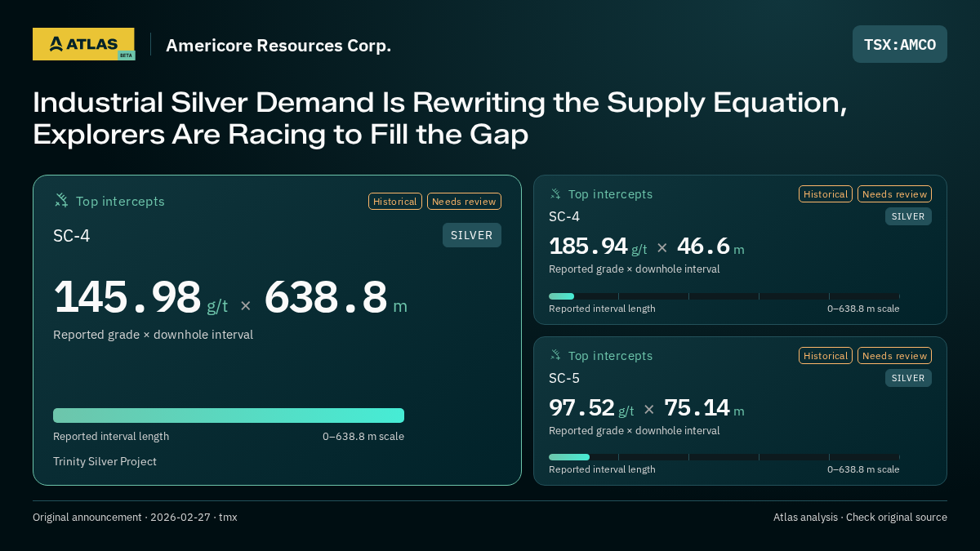Image resolution: width=980 pixels, height=551 pixels.
Task: Click the 638.8 interval value
Action: pos(326,297)
